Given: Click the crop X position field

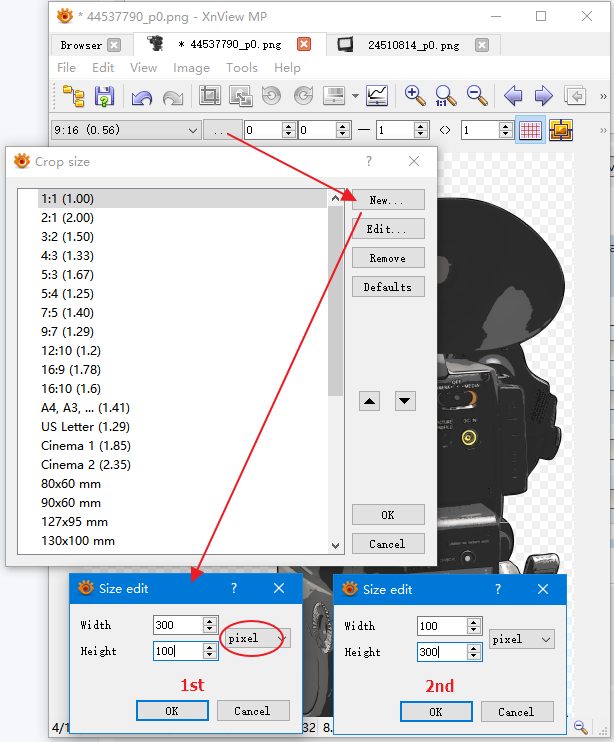Looking at the screenshot, I should pos(263,130).
